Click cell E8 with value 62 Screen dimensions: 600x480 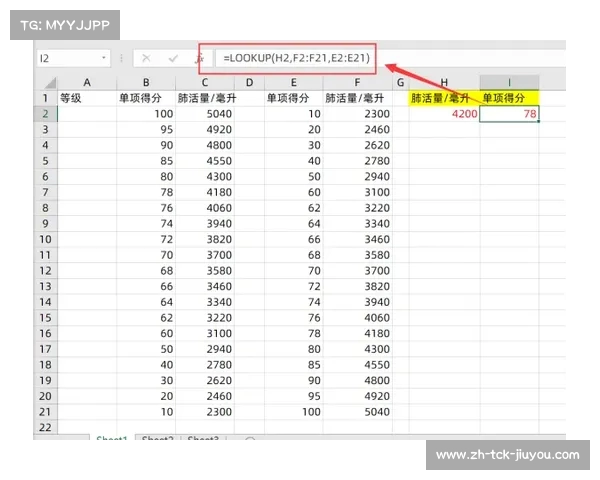coord(293,208)
